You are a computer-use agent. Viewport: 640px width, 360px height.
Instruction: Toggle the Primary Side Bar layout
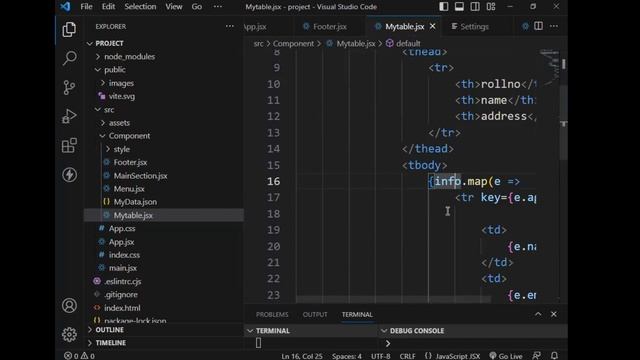point(444,7)
